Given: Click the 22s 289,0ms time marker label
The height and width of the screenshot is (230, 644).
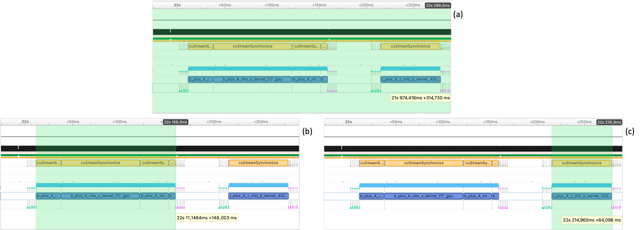Looking at the screenshot, I should (x=438, y=5).
